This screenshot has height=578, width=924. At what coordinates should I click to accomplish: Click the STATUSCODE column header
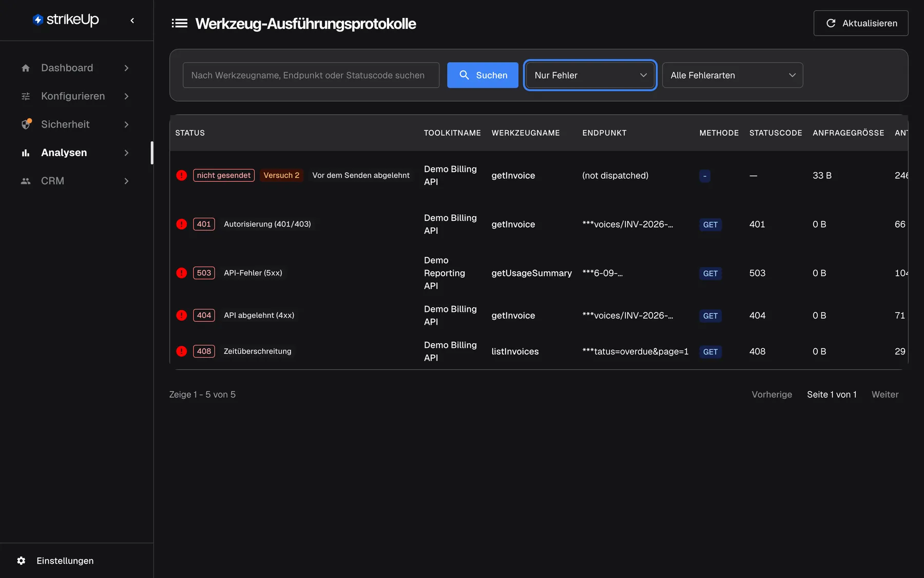pyautogui.click(x=776, y=133)
